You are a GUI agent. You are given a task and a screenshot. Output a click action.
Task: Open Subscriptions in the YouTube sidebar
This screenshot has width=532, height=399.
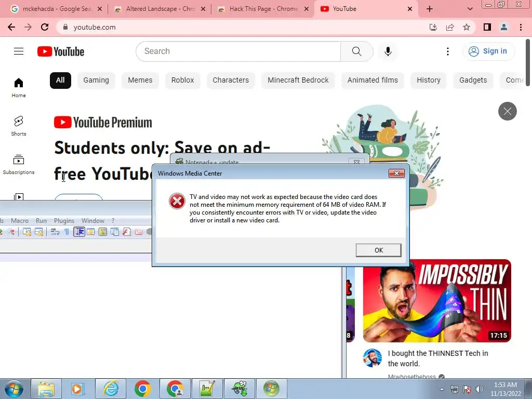[19, 165]
